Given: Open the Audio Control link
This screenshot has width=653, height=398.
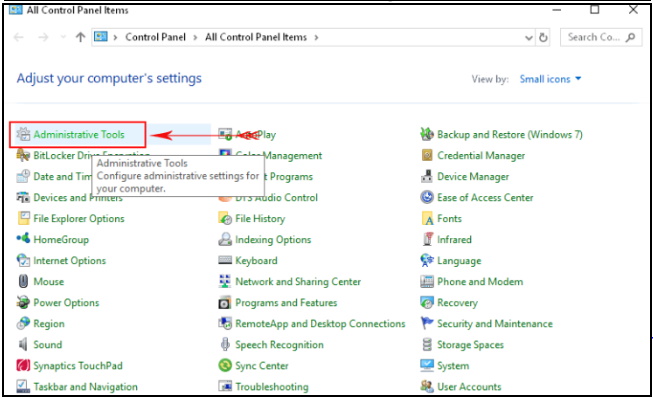Looking at the screenshot, I should point(277,197).
